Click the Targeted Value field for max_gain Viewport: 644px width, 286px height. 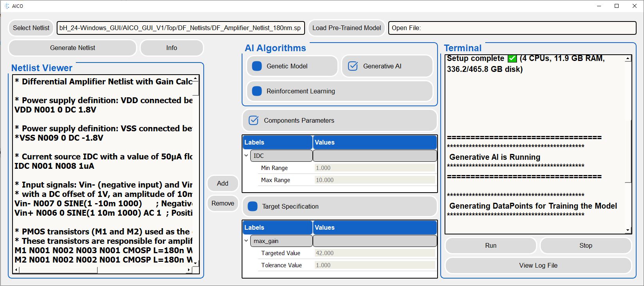(x=375, y=253)
